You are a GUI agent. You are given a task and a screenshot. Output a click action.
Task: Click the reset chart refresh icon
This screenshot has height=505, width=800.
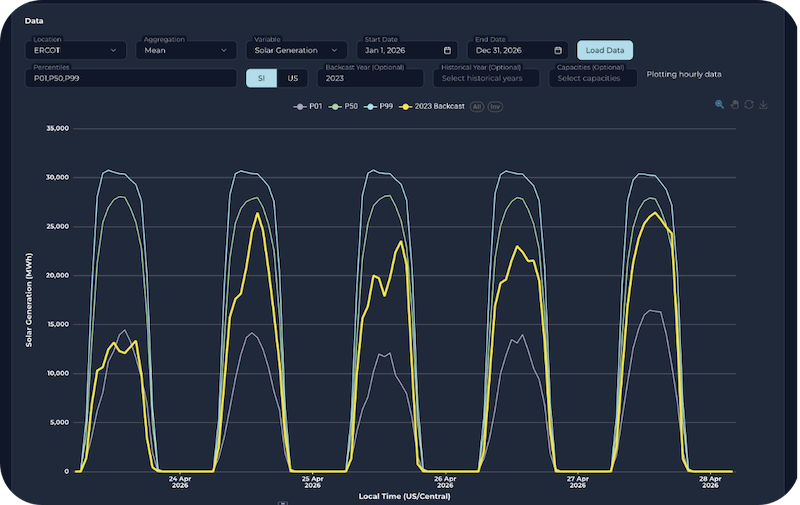pyautogui.click(x=748, y=104)
